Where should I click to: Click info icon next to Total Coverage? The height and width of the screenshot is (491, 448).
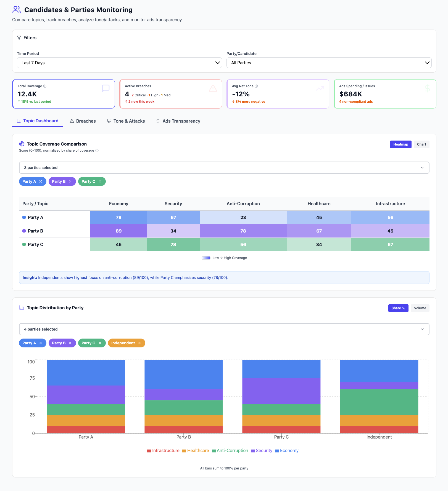pyautogui.click(x=45, y=86)
